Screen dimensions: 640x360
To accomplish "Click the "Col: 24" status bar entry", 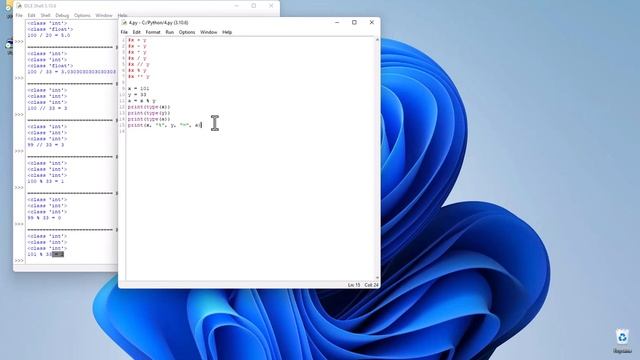I will (x=371, y=285).
